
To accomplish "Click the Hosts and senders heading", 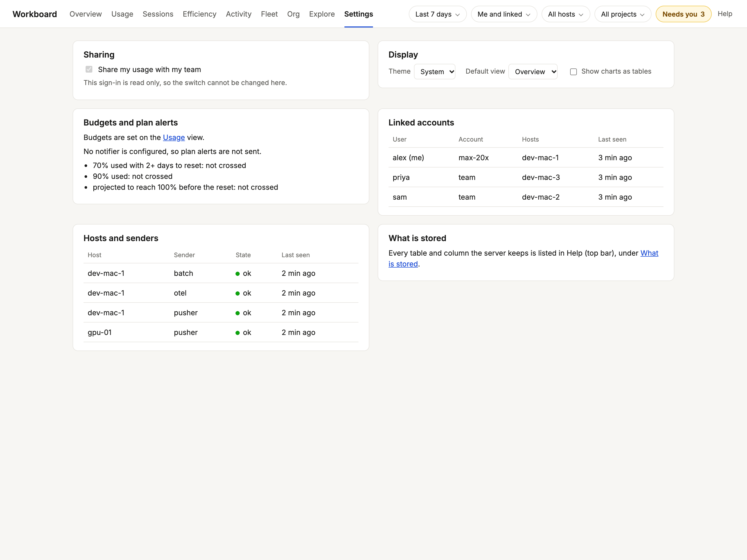I will pos(121,238).
